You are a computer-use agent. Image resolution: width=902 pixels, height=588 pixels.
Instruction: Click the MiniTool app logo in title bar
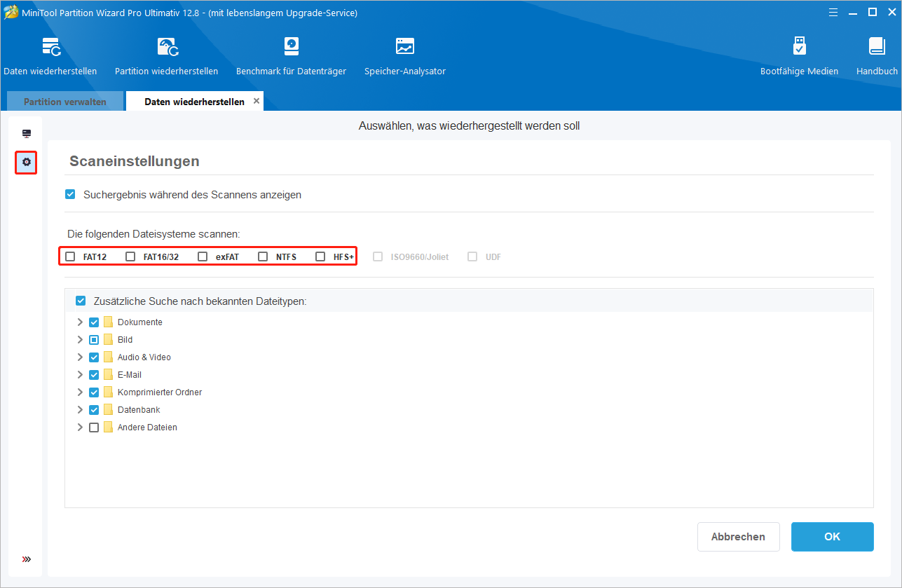point(11,12)
